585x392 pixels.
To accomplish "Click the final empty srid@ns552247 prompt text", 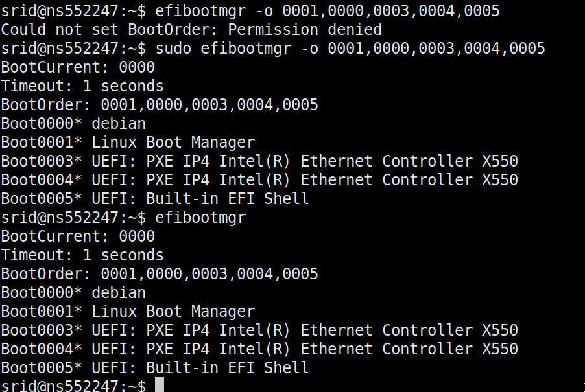I will 73,386.
